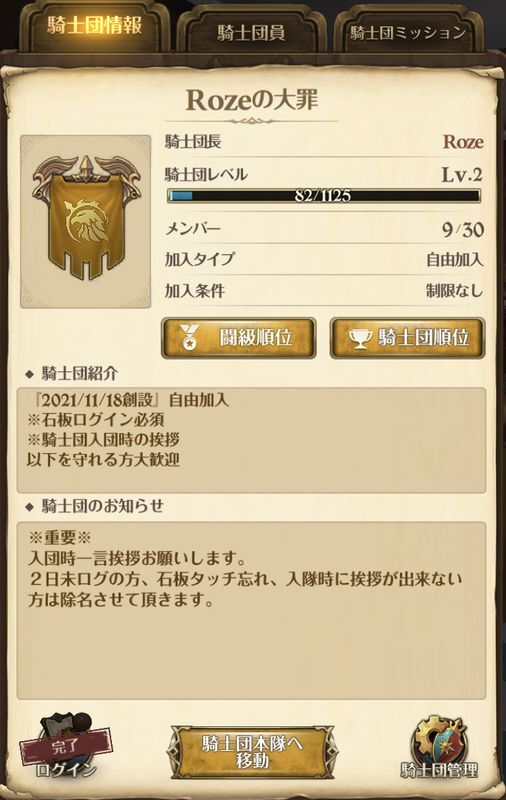
Task: Open the 騎士団順位 ranking button
Action: (x=407, y=338)
